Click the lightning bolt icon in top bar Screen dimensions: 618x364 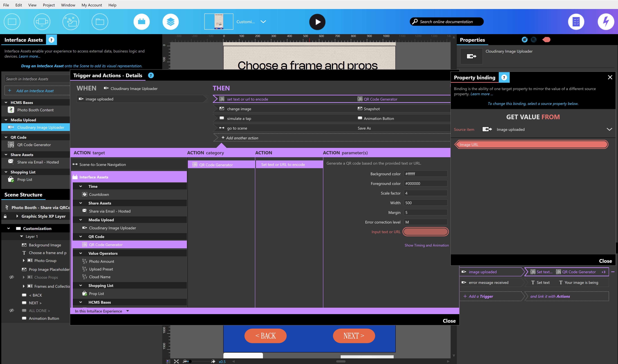(x=606, y=22)
